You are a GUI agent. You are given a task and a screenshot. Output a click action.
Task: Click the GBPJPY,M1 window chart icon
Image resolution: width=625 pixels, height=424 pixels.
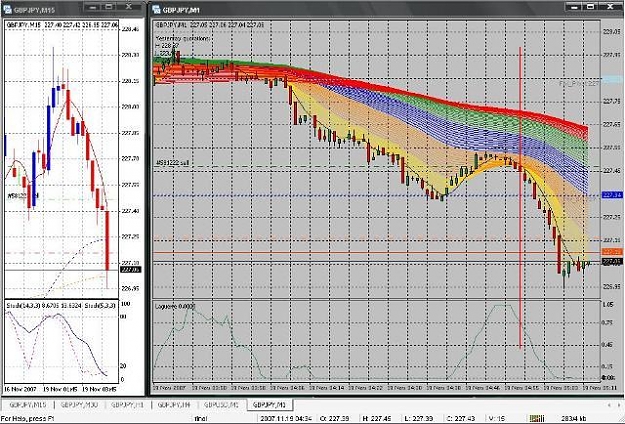(x=157, y=10)
